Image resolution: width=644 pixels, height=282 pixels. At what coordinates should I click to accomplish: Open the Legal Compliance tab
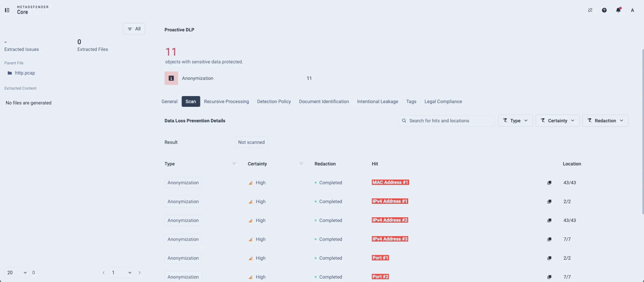(443, 101)
